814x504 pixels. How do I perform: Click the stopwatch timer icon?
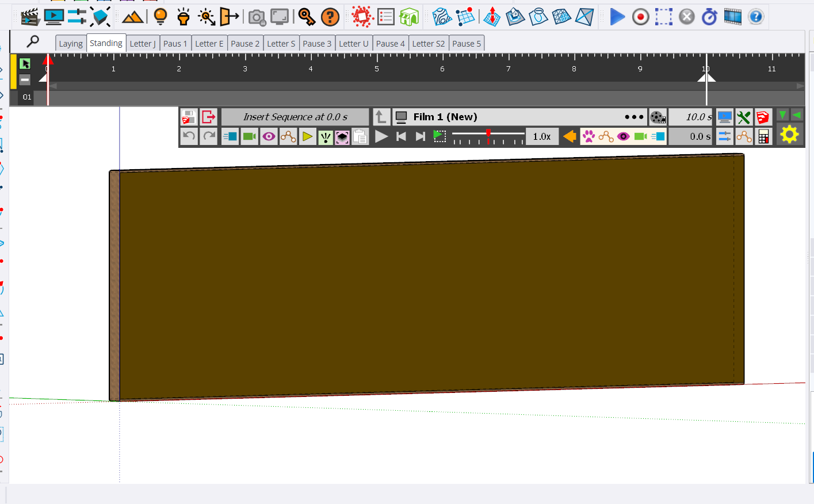pos(709,17)
